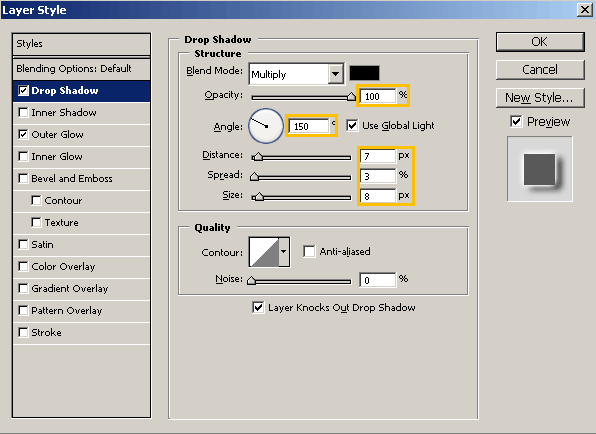
Task: Disable Layer Knocks Out Drop Shadow
Action: coord(258,307)
